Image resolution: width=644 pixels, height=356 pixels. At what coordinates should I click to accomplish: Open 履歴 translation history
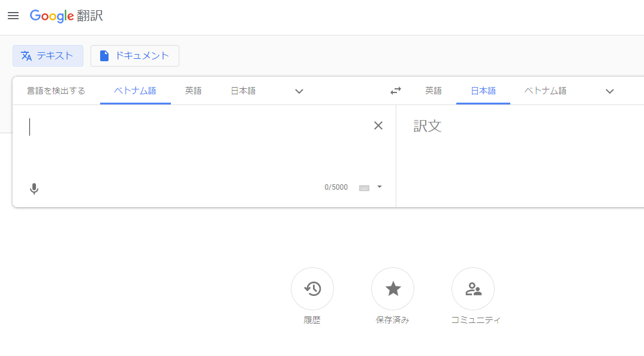(x=312, y=289)
